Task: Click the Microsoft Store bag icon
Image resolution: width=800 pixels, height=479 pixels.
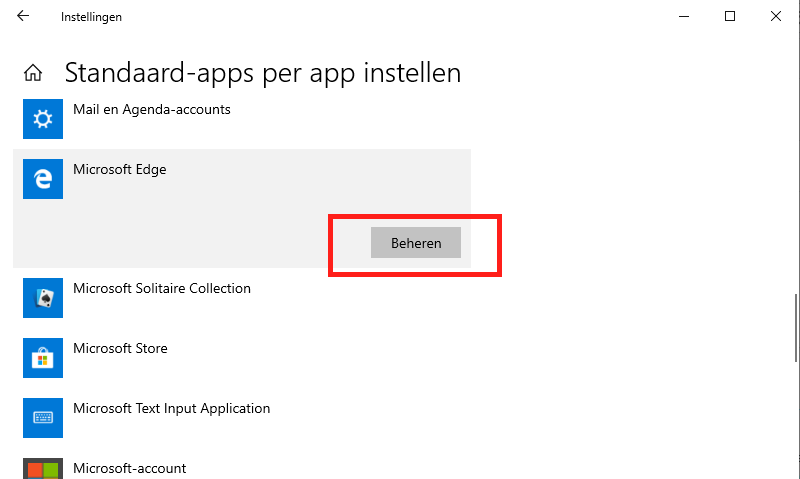Action: (x=42, y=358)
